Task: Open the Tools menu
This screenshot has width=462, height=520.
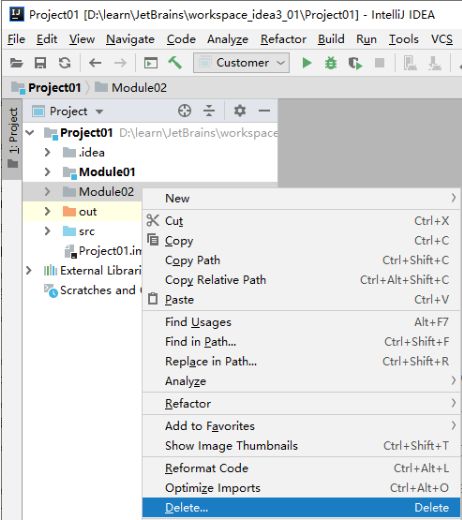Action: click(404, 39)
